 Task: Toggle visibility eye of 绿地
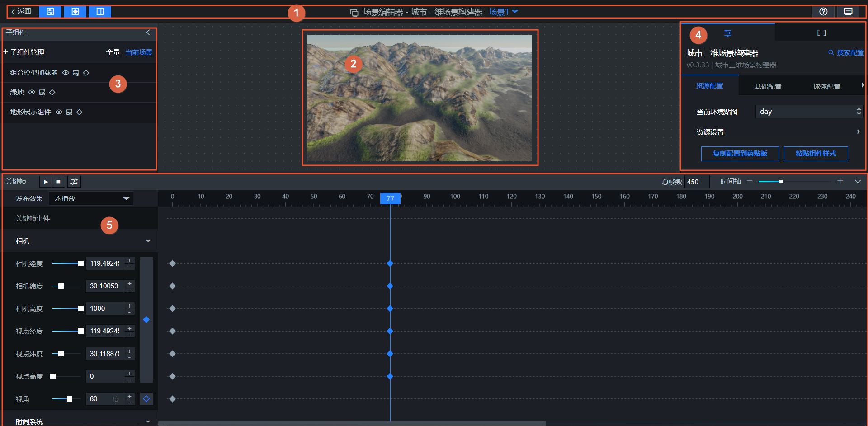(x=32, y=92)
